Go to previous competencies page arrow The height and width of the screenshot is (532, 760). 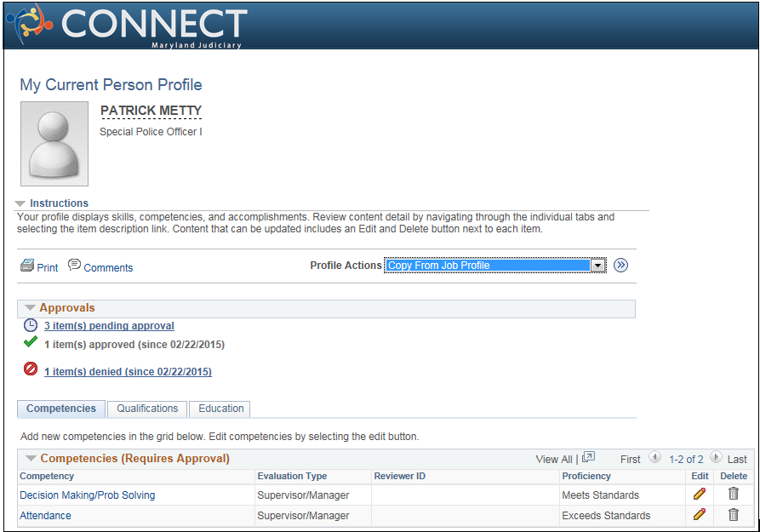coord(654,457)
